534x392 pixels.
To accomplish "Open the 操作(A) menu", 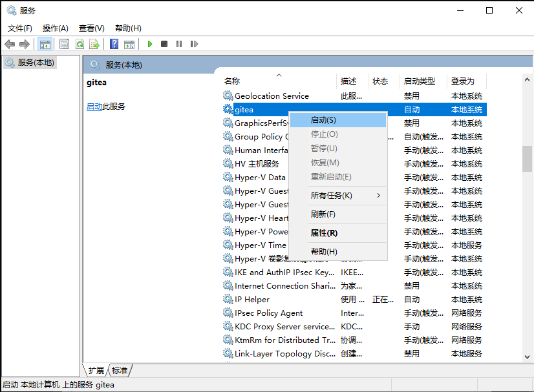I will pos(55,28).
